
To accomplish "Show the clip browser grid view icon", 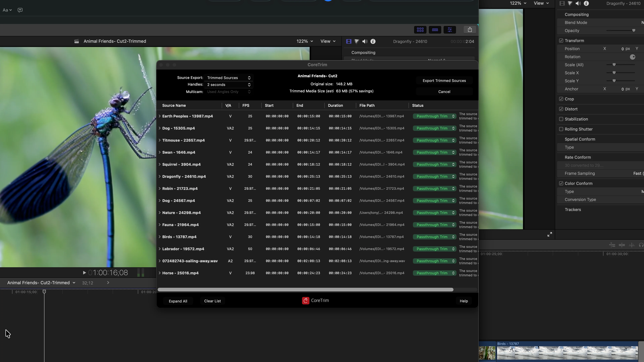I will click(420, 30).
